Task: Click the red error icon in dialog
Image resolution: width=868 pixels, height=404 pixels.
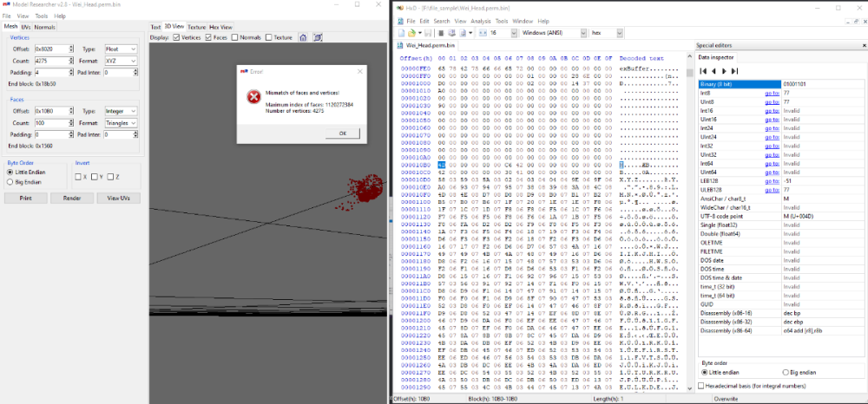Action: click(253, 97)
